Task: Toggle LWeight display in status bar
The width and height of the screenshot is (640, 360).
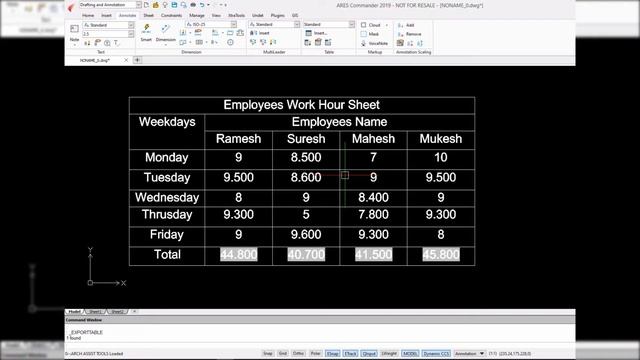Action: [x=389, y=353]
